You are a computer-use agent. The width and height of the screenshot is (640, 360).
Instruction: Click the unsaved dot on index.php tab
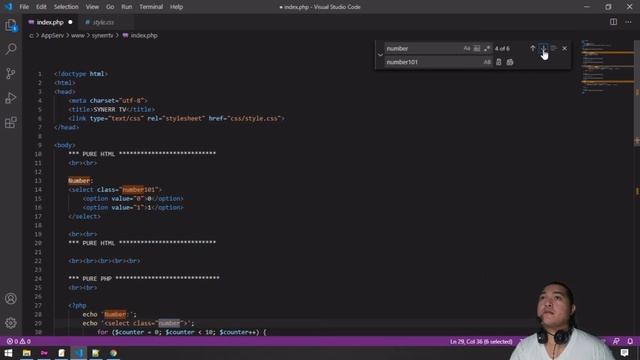click(70, 22)
